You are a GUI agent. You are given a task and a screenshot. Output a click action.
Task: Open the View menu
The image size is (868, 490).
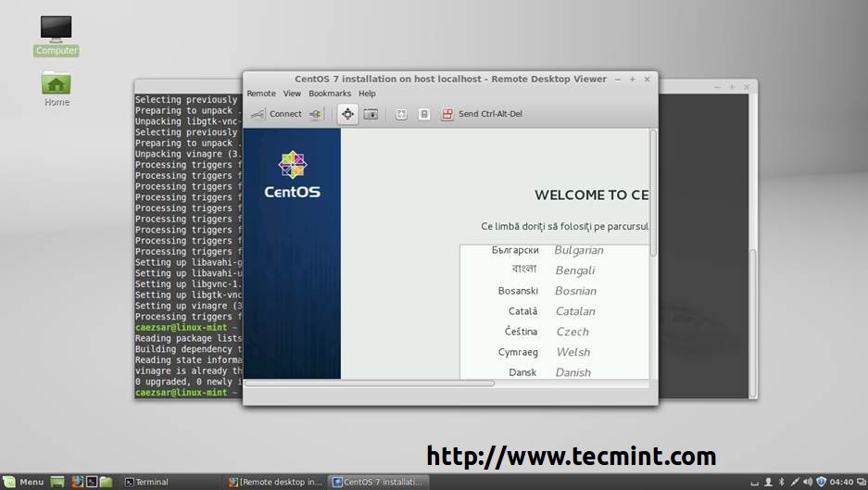(292, 94)
